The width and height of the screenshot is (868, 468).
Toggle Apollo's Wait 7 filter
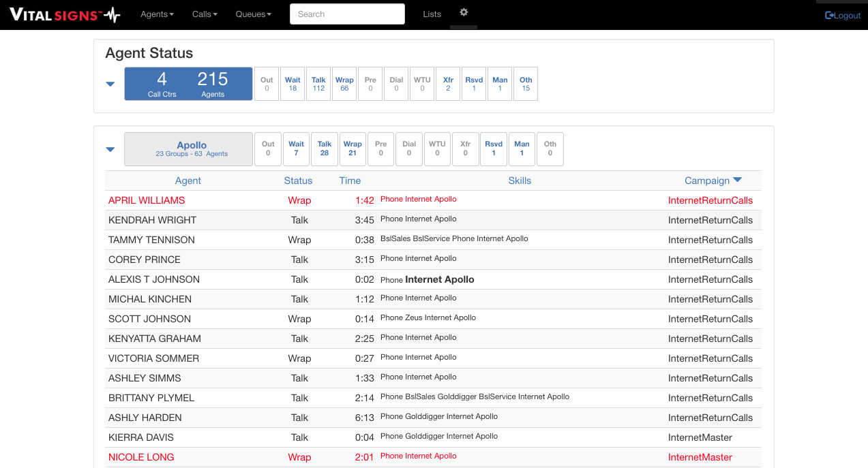(296, 149)
